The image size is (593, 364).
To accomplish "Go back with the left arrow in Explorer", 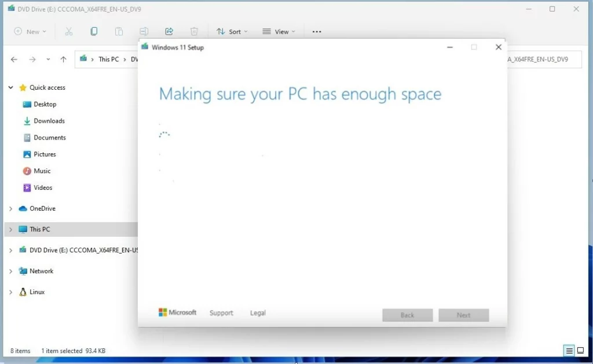I will coord(14,60).
